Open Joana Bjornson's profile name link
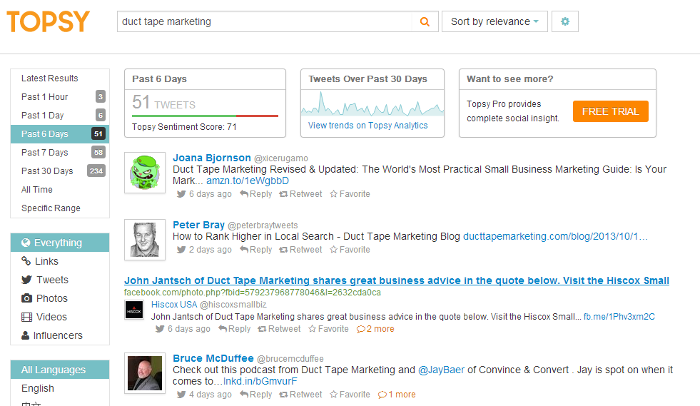700x406 pixels. [212, 158]
